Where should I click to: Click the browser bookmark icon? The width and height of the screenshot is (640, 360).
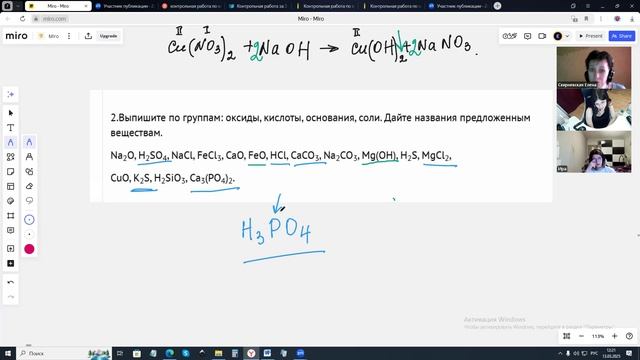(587, 19)
